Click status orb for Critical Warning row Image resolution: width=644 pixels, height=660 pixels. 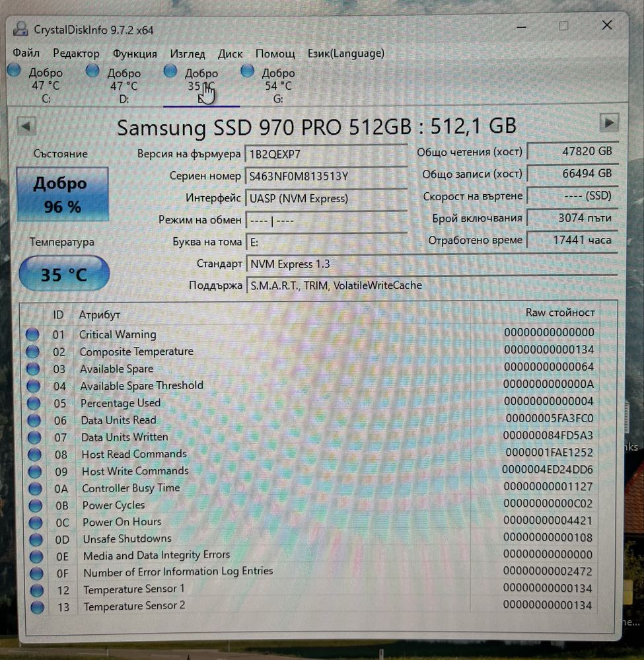32,335
